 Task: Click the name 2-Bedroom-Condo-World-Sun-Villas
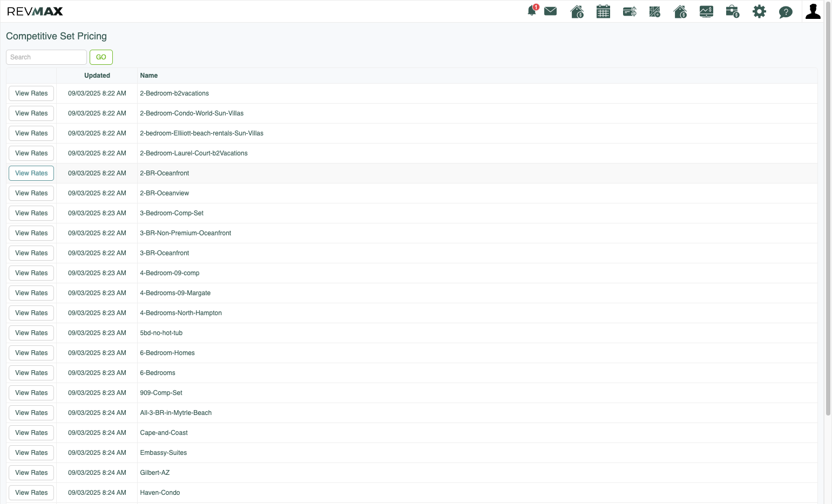pos(192,113)
